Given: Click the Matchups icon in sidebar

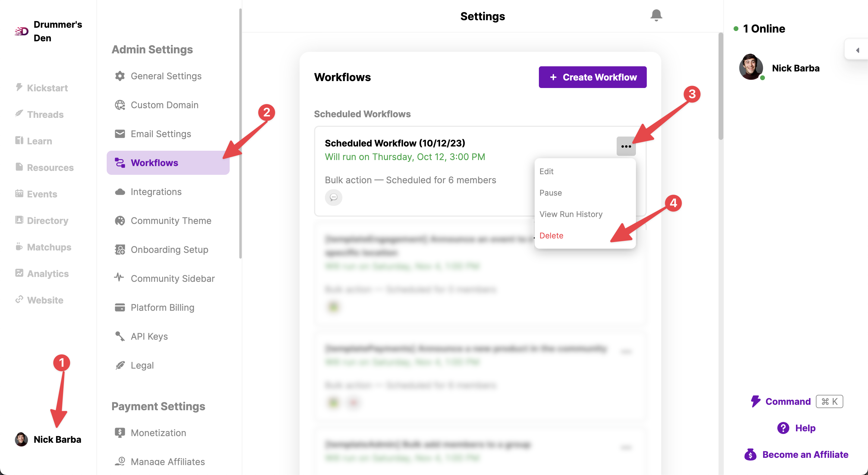Looking at the screenshot, I should 19,247.
